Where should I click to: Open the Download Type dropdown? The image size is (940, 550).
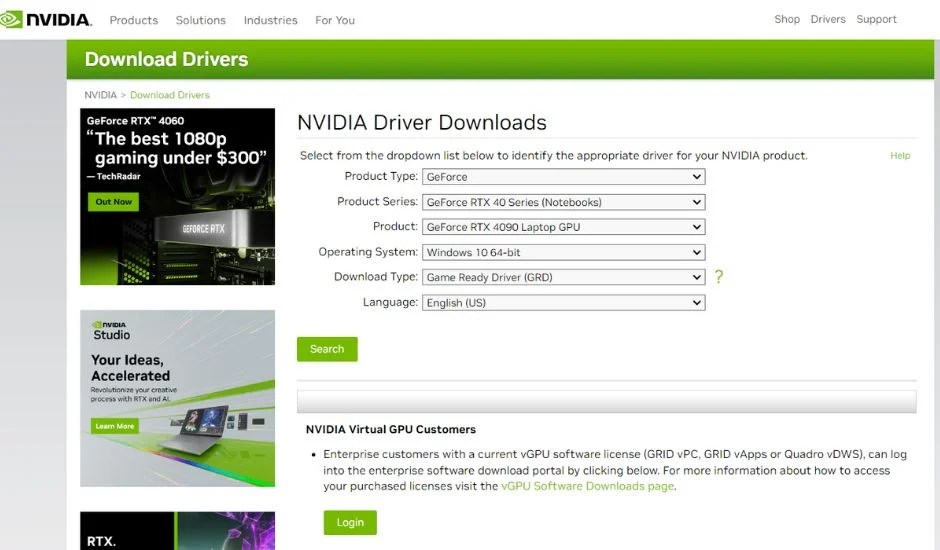click(564, 277)
